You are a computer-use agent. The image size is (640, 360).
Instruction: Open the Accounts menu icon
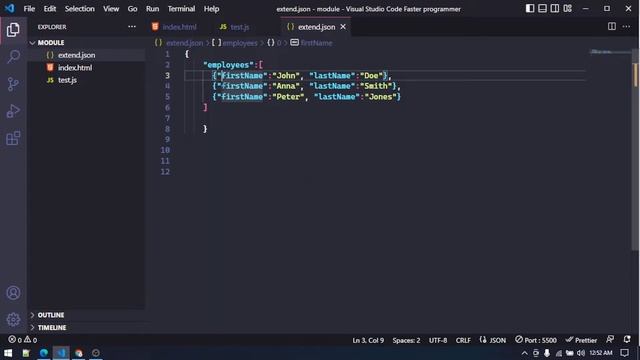13,293
